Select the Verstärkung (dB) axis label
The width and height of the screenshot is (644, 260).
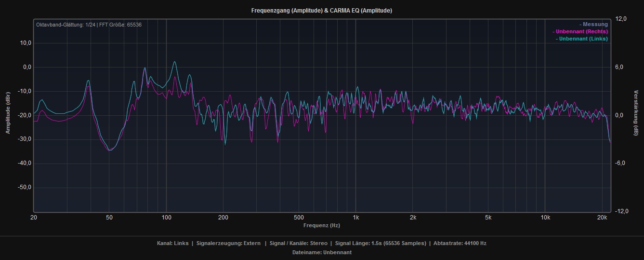tap(636, 113)
